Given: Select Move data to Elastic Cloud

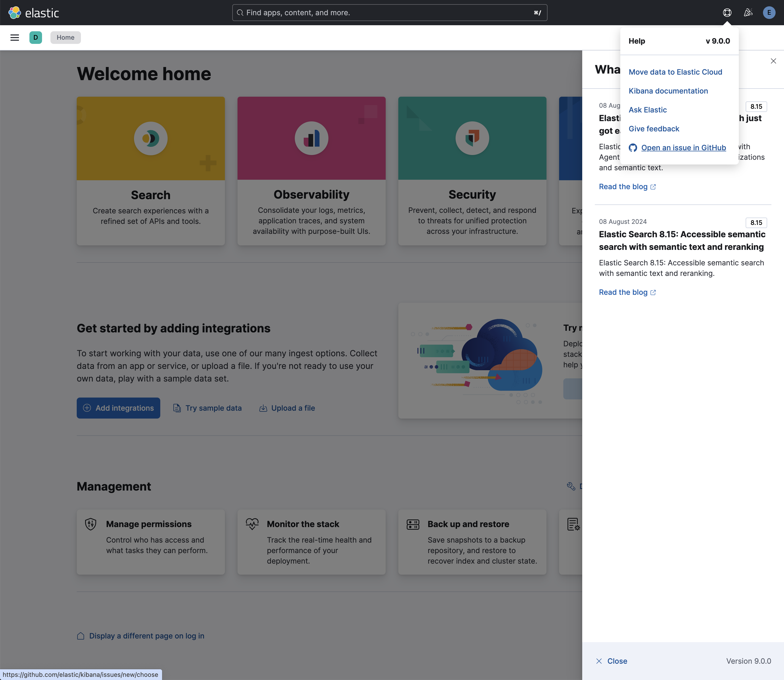Looking at the screenshot, I should pyautogui.click(x=675, y=72).
